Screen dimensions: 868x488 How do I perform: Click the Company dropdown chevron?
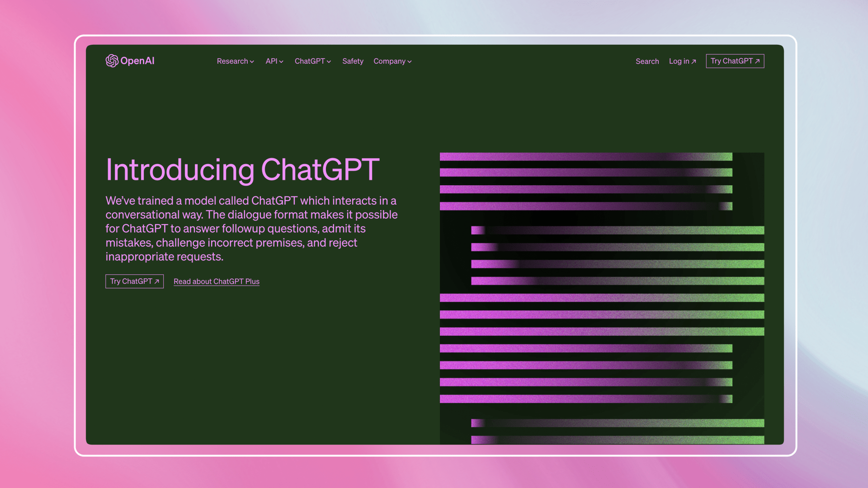coord(410,62)
